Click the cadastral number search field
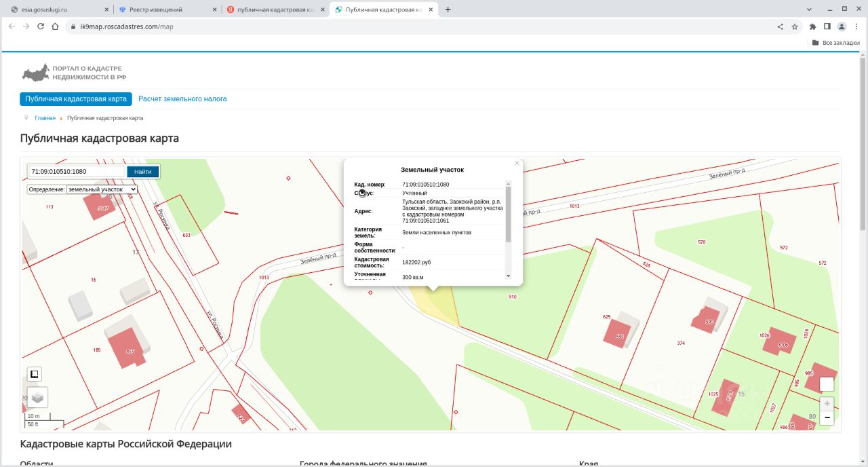The image size is (868, 467). (x=77, y=172)
